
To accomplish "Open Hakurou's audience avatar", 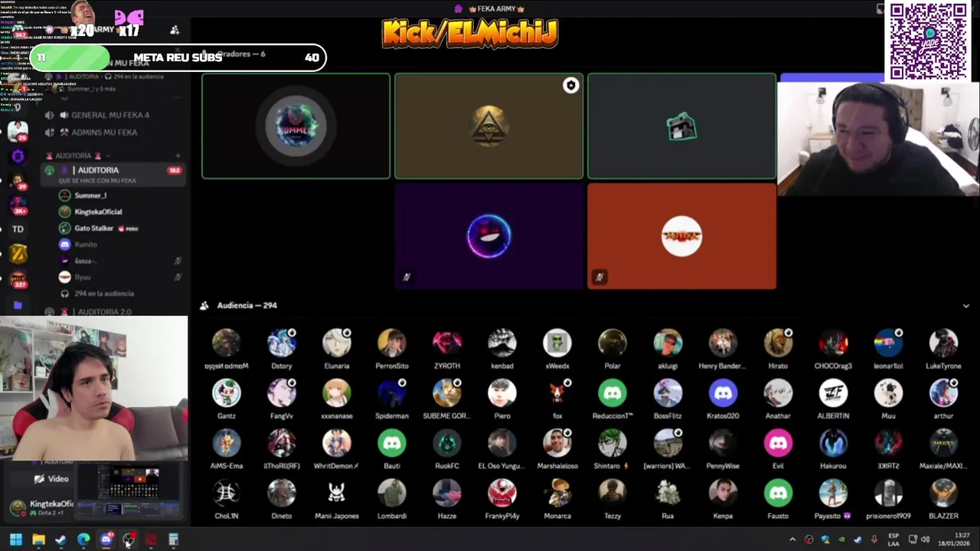I will point(833,443).
